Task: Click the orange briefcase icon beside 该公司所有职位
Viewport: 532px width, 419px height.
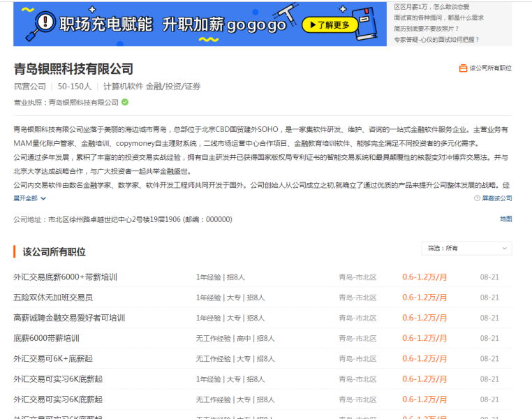Action: [463, 68]
